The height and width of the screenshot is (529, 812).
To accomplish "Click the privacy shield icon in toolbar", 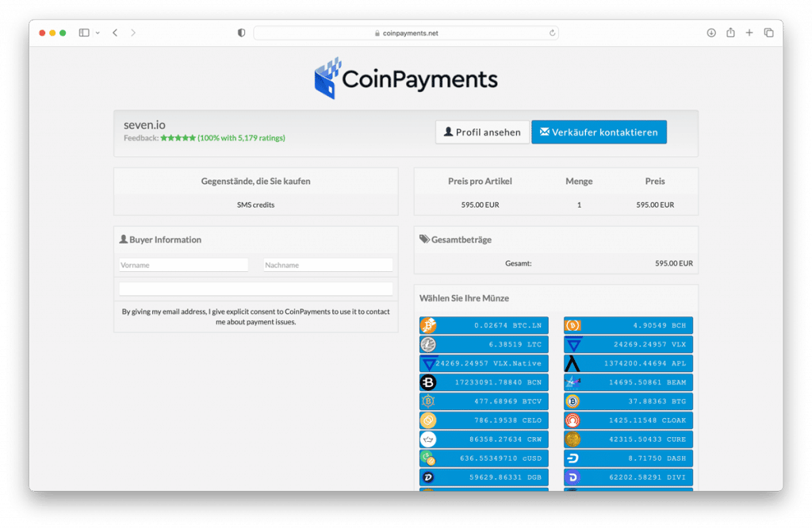I will coord(240,33).
